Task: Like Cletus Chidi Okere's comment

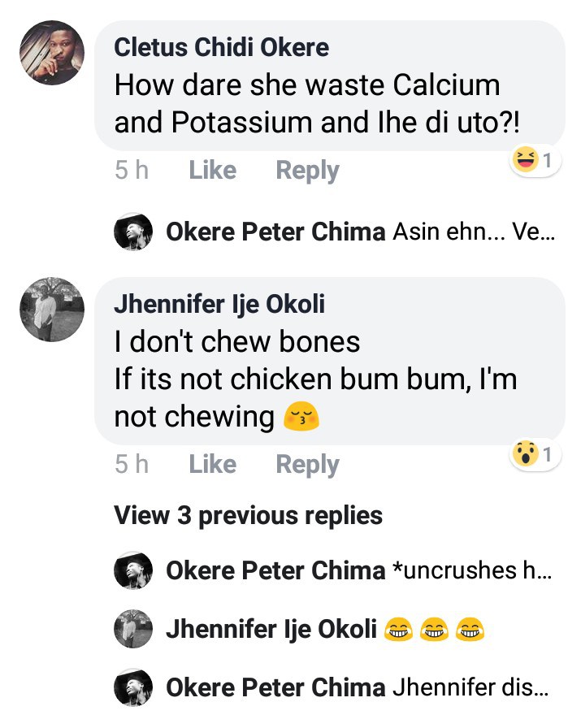Action: coord(212,171)
